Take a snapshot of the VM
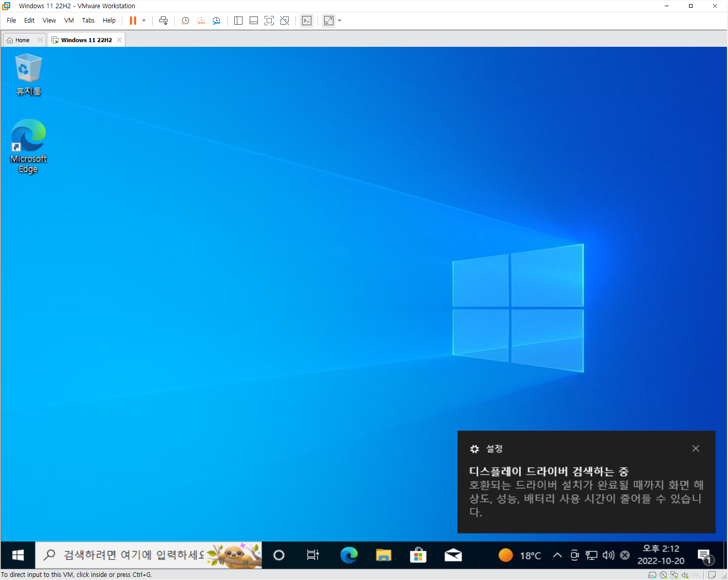Viewport: 728px width, 580px height. click(185, 21)
